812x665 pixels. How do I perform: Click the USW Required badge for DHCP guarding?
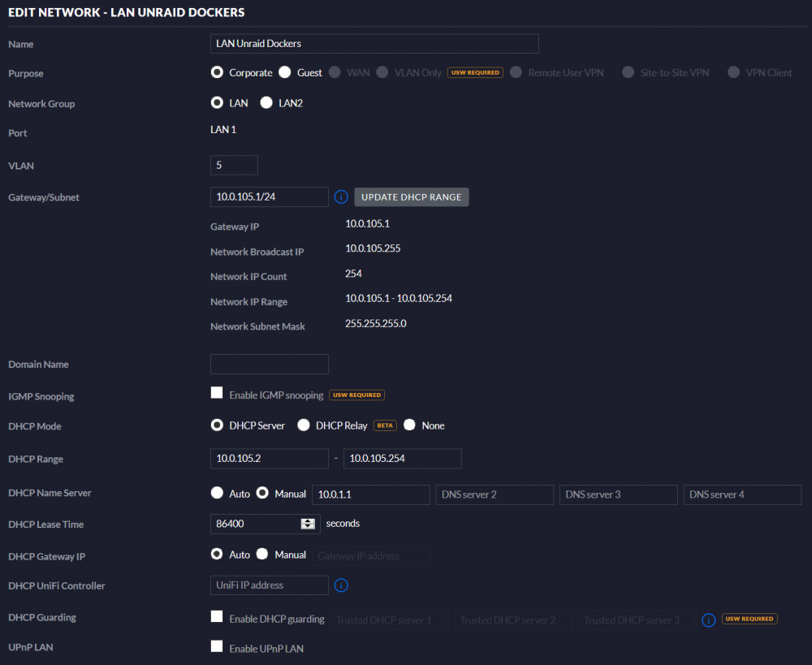tap(749, 619)
